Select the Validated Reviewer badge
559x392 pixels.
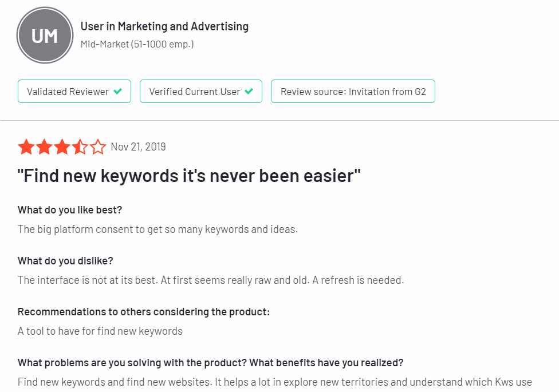click(x=74, y=91)
